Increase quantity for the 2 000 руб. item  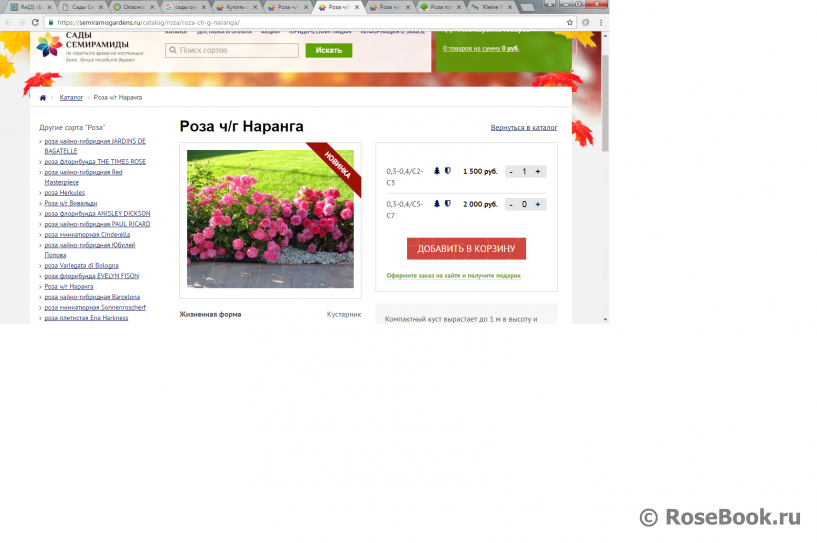[x=538, y=205]
